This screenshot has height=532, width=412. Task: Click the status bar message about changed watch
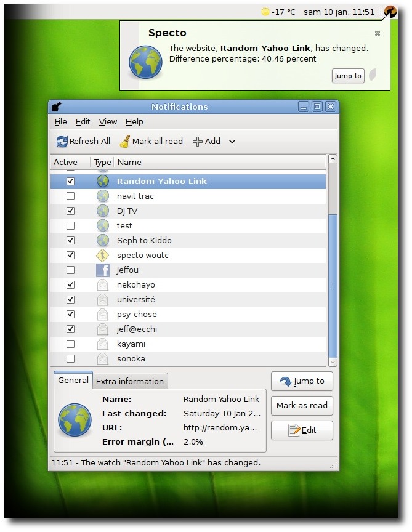click(x=156, y=463)
